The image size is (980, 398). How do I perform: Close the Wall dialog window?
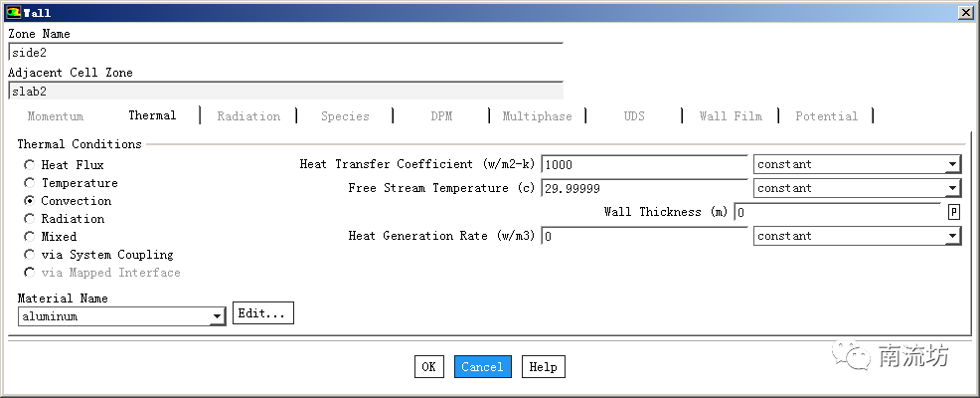[965, 13]
